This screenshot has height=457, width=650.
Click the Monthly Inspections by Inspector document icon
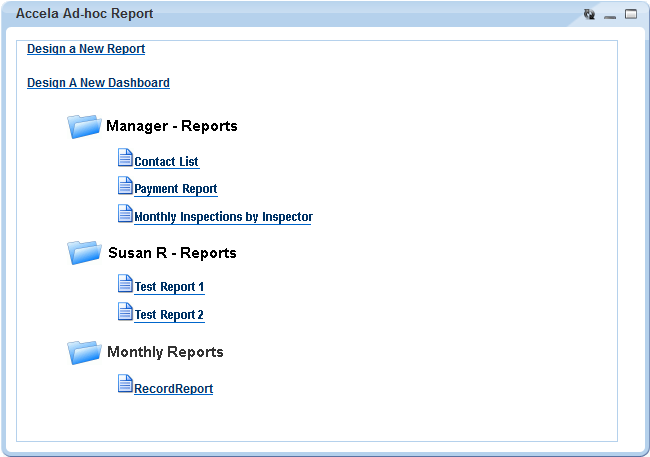pos(125,214)
